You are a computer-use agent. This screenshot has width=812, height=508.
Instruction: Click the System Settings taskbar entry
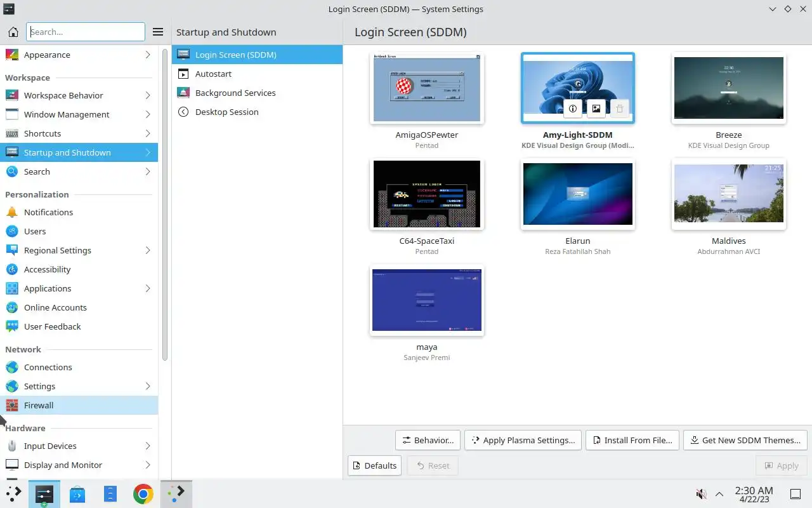(x=44, y=493)
